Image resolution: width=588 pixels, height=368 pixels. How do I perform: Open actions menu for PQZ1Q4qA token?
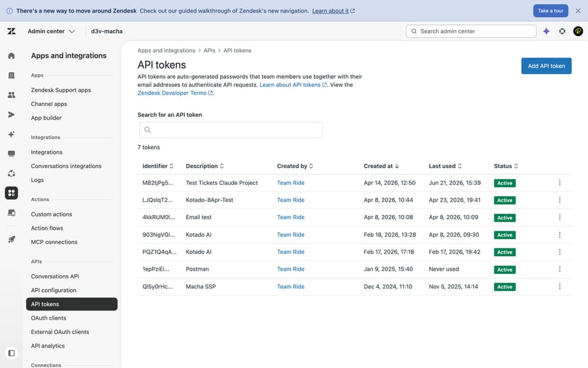[559, 252]
